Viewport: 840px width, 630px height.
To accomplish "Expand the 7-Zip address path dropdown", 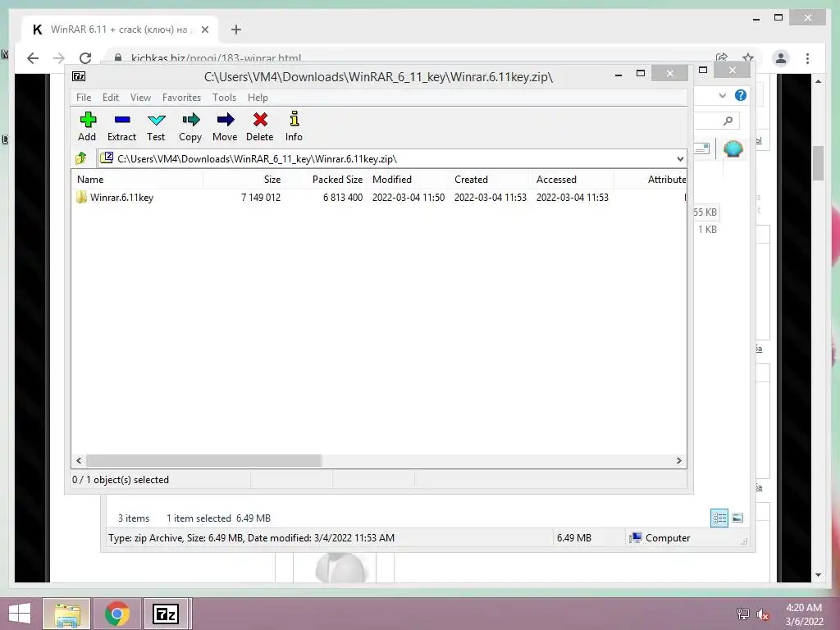I will click(680, 158).
